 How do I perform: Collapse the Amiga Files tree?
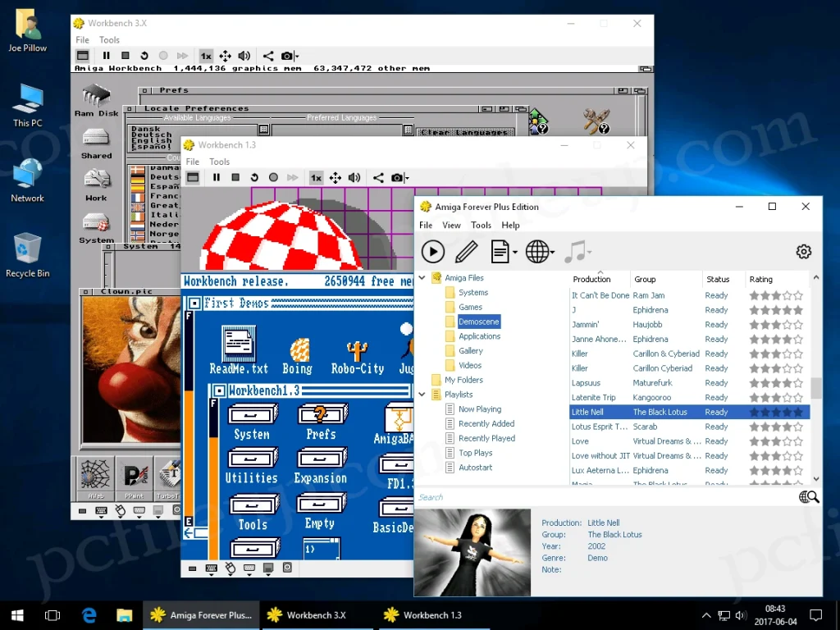422,277
